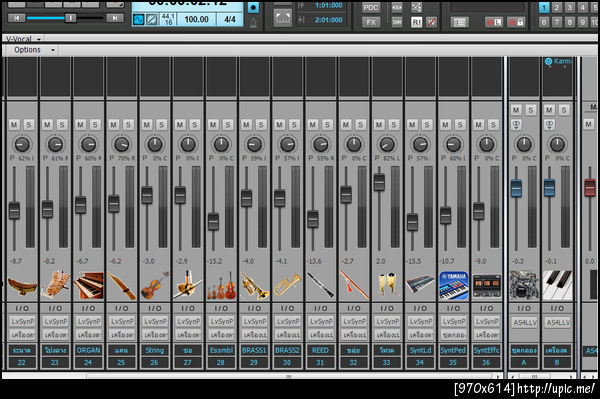This screenshot has height=399, width=600.
Task: Click the REED track name label
Action: pos(321,350)
